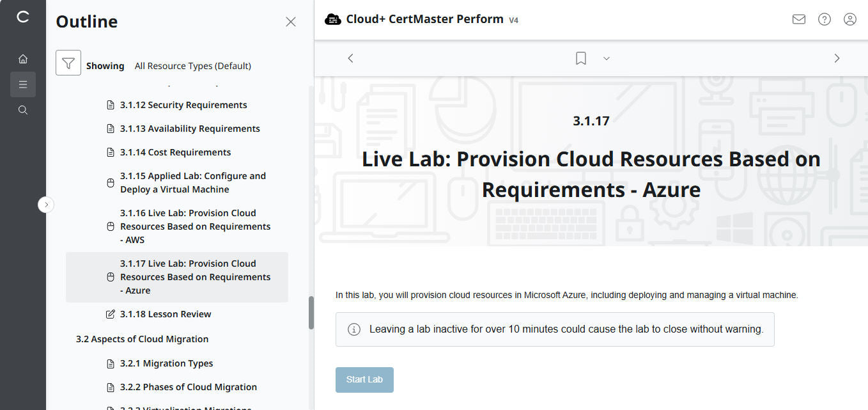
Task: Navigate forward with the right chevron arrow
Action: 837,58
